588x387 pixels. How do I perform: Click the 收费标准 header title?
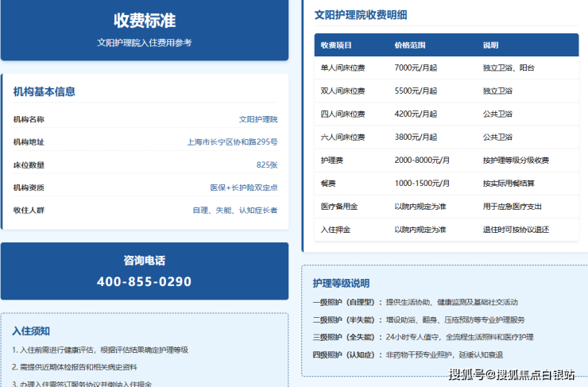click(x=145, y=20)
